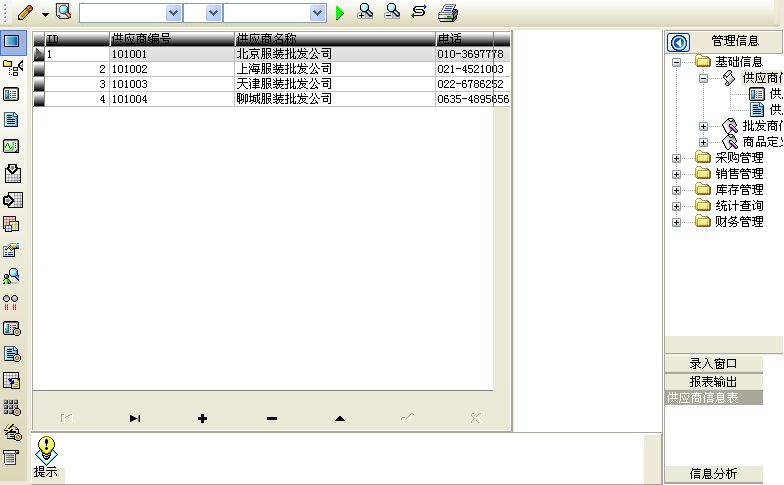Screen dimensions: 784x485
Task: Click phone number 022-6786252 cell
Action: coord(472,84)
